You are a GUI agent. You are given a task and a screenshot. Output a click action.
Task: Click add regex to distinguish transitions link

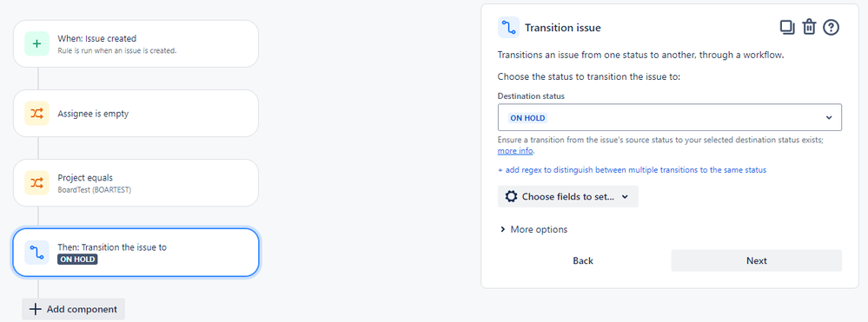(632, 170)
